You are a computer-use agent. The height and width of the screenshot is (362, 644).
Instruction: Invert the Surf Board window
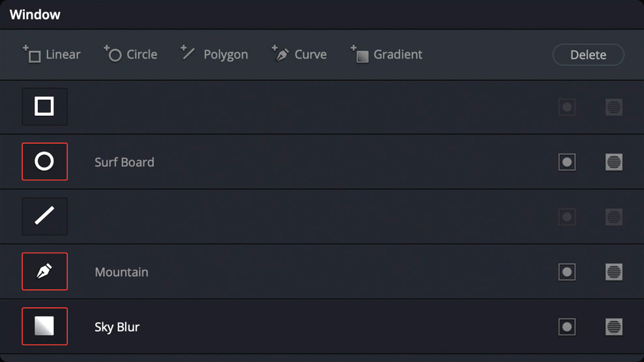[567, 162]
